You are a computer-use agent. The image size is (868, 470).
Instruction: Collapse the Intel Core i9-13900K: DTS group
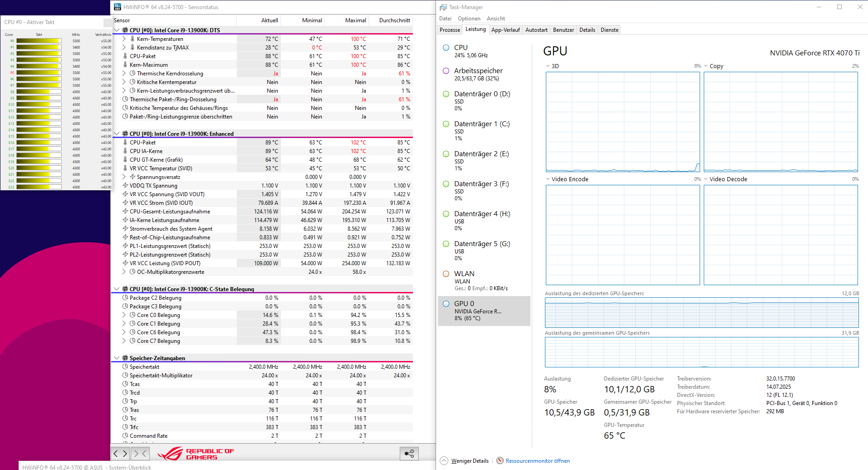(x=117, y=30)
